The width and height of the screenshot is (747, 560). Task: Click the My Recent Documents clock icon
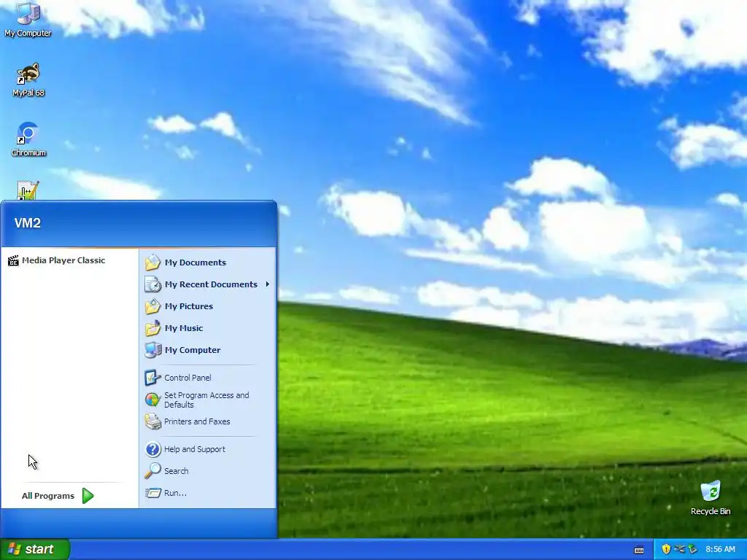click(x=152, y=284)
